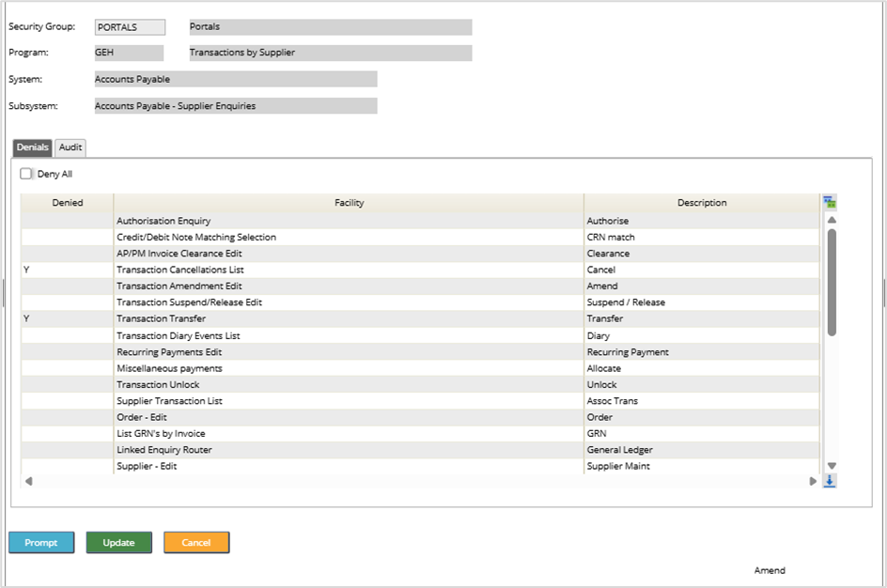Screen dimensions: 887x588
Task: Click the Transactions by Supplier program description field
Action: click(x=331, y=53)
